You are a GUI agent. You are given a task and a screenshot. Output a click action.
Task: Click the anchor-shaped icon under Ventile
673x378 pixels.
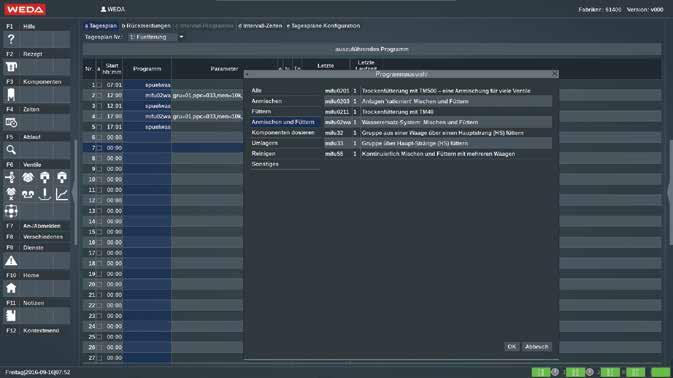tap(45, 194)
